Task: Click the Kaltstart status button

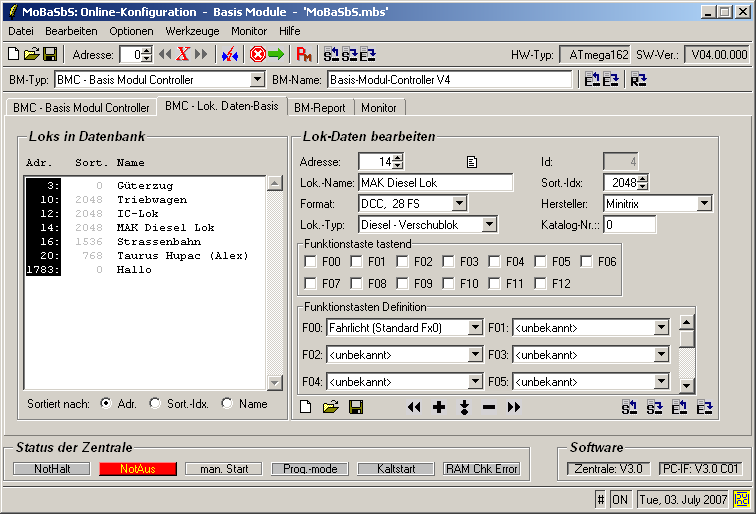Action: pos(396,468)
